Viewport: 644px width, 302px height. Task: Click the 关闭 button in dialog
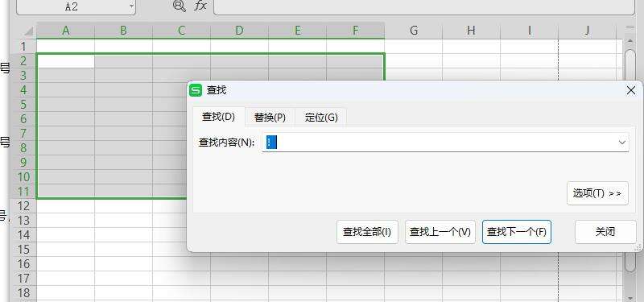point(605,232)
